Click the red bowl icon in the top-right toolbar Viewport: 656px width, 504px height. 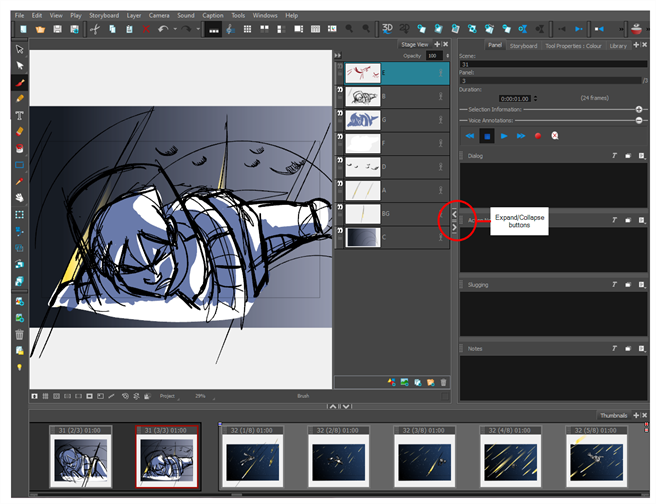(x=636, y=29)
